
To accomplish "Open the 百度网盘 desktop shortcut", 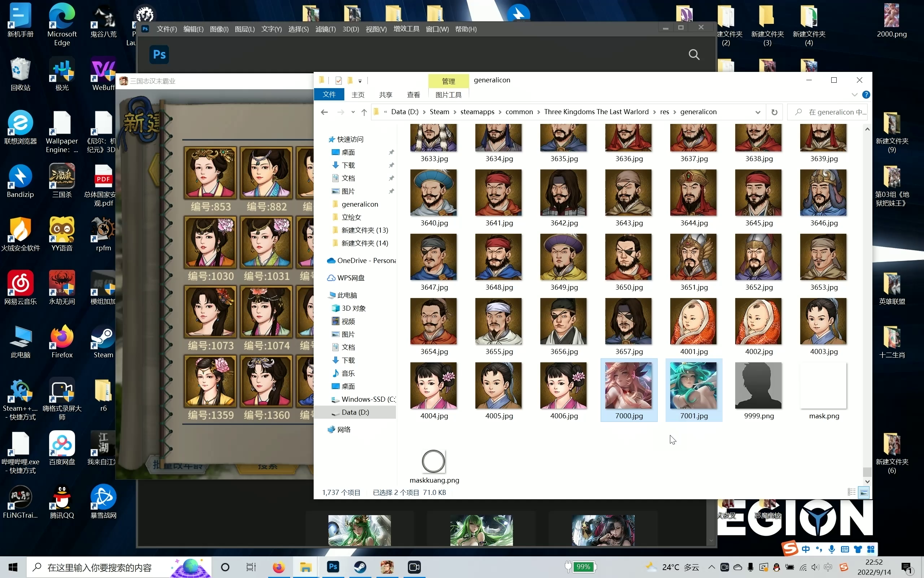I will [62, 448].
